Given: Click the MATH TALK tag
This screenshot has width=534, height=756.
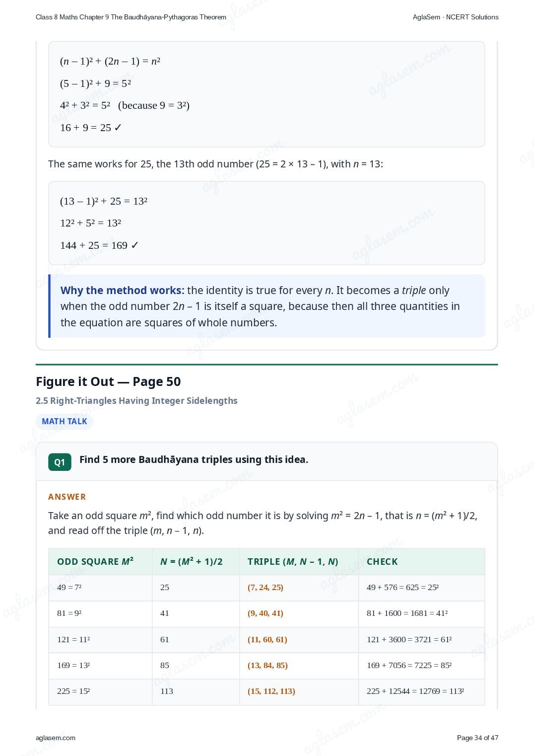Looking at the screenshot, I should point(65,421).
